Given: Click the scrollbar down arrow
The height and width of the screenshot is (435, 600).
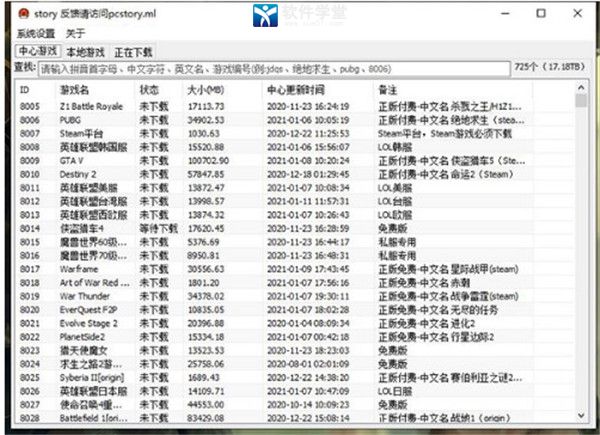Looking at the screenshot, I should (x=581, y=415).
